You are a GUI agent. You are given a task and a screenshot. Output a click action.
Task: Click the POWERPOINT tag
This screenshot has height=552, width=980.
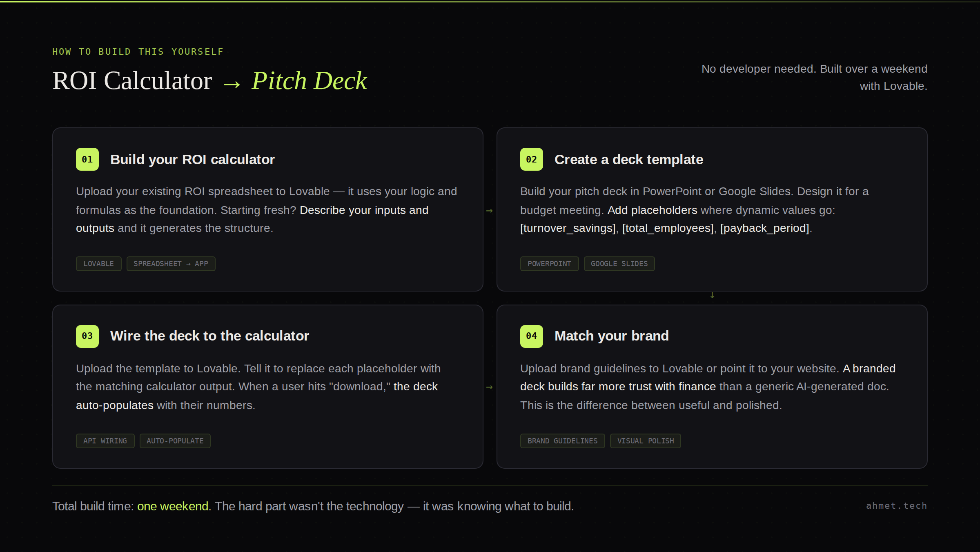pos(549,264)
